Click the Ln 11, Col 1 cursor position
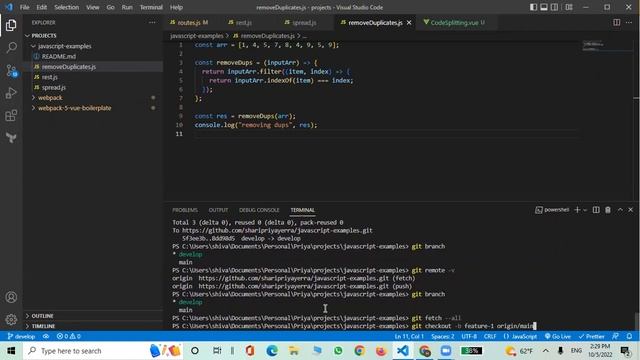This screenshot has width=640, height=360. coord(409,336)
